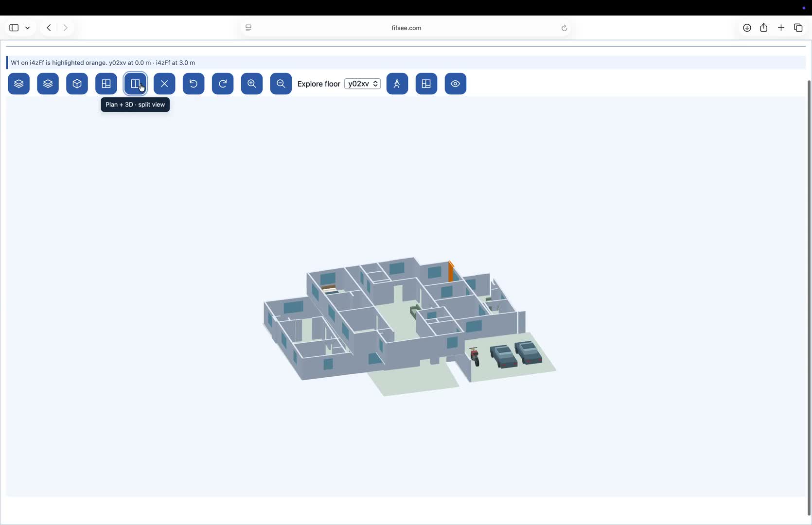Click the orange highlighted wall W1
812x525 pixels.
click(x=451, y=272)
